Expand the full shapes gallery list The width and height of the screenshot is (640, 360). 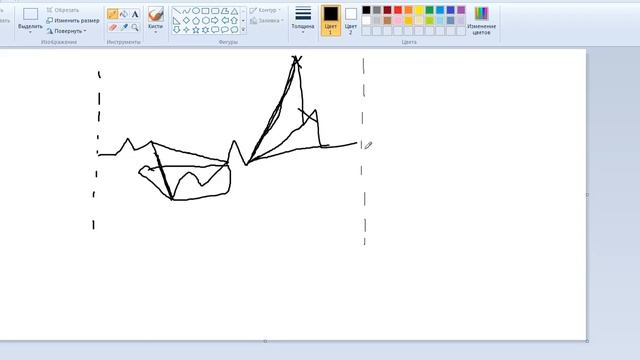pyautogui.click(x=243, y=30)
